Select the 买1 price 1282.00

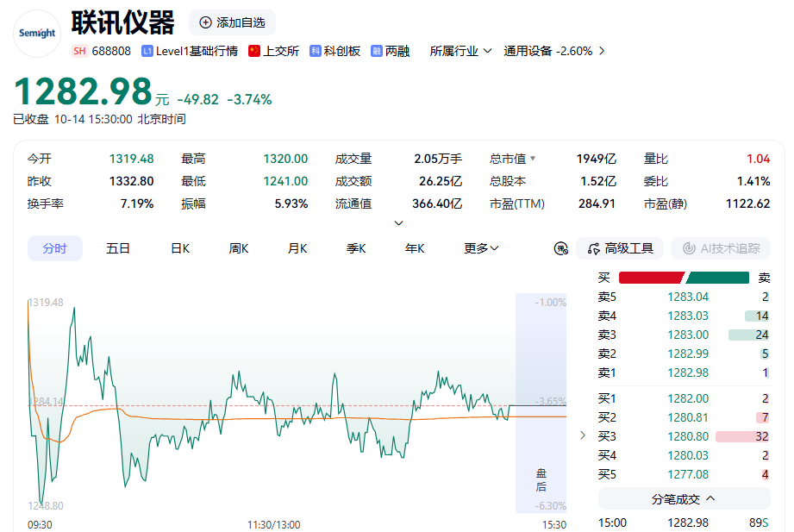pos(688,398)
